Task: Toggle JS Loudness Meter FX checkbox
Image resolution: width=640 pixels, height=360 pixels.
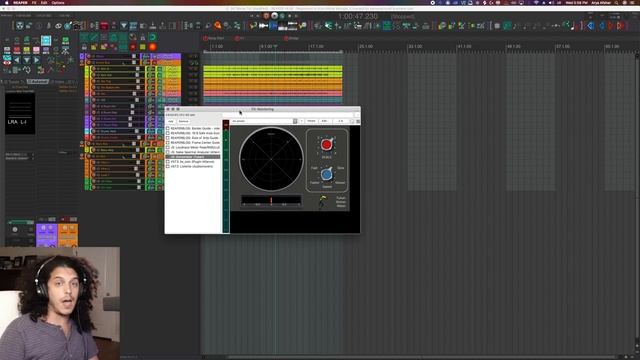Action: (168, 147)
